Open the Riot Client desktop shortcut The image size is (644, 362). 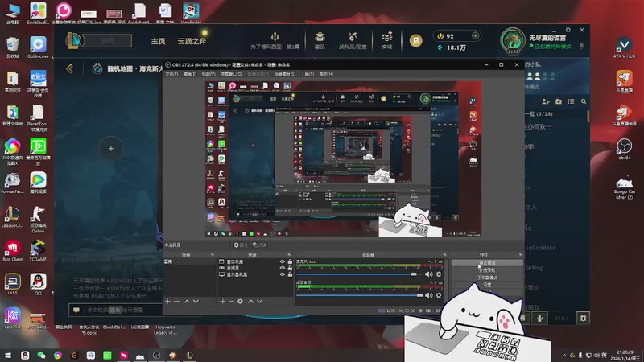(x=13, y=251)
